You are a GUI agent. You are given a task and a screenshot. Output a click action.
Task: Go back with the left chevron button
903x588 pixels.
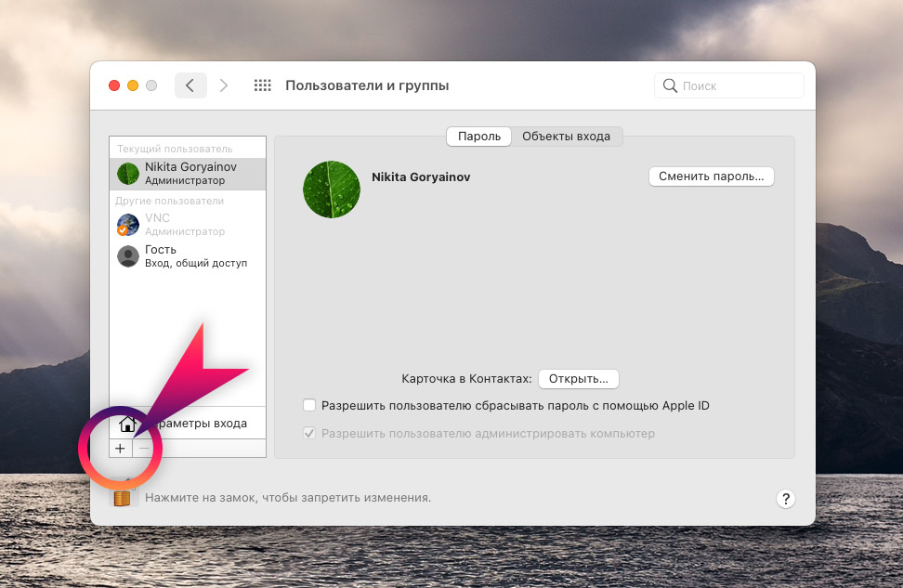190,85
